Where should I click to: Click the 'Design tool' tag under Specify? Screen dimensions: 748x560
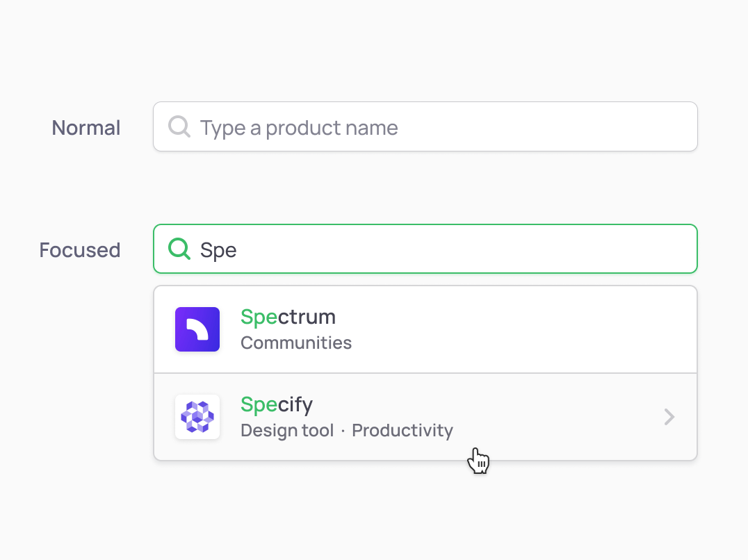coord(287,430)
